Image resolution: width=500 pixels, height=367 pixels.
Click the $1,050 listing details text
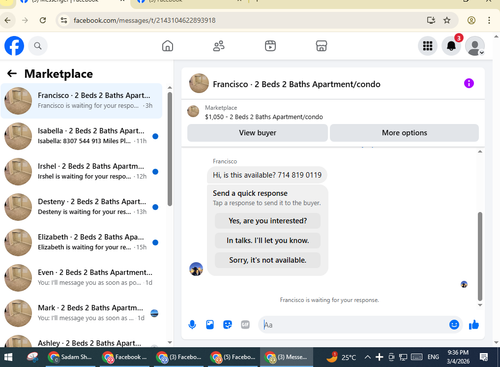click(264, 117)
